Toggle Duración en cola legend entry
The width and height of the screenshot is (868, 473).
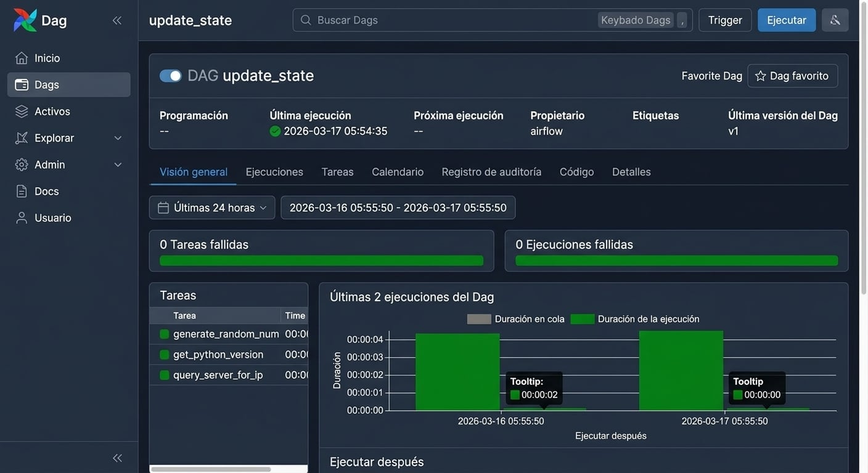coord(516,319)
